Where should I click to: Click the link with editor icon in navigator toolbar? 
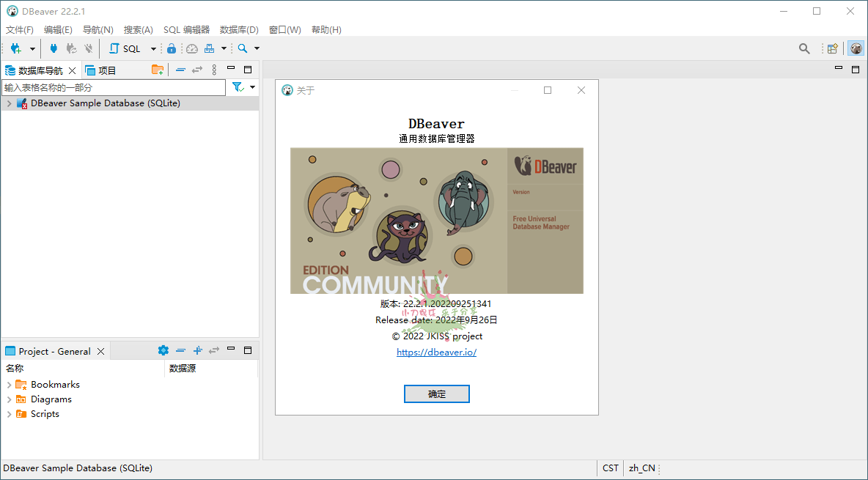coord(196,69)
